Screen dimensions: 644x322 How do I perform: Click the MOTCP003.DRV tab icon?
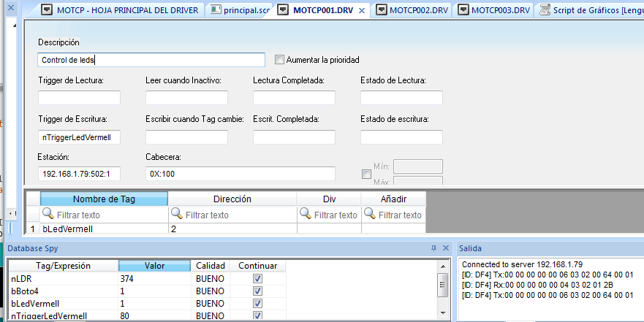click(x=463, y=9)
